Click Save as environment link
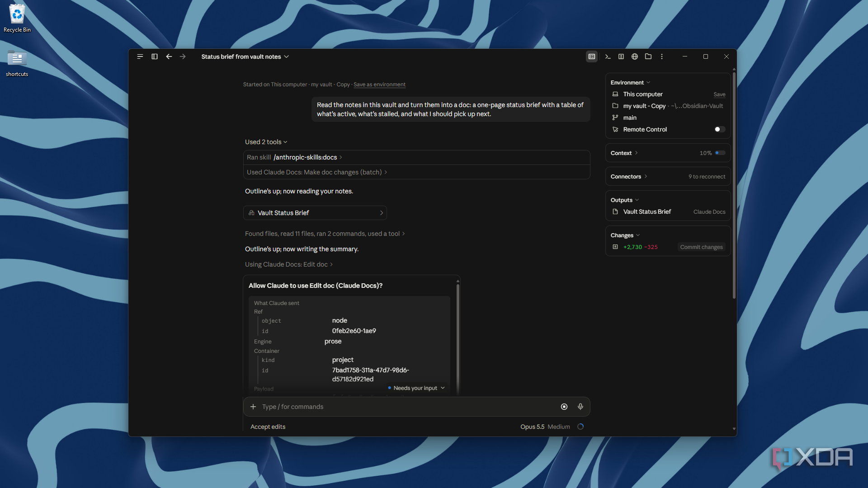The width and height of the screenshot is (868, 488). point(379,84)
